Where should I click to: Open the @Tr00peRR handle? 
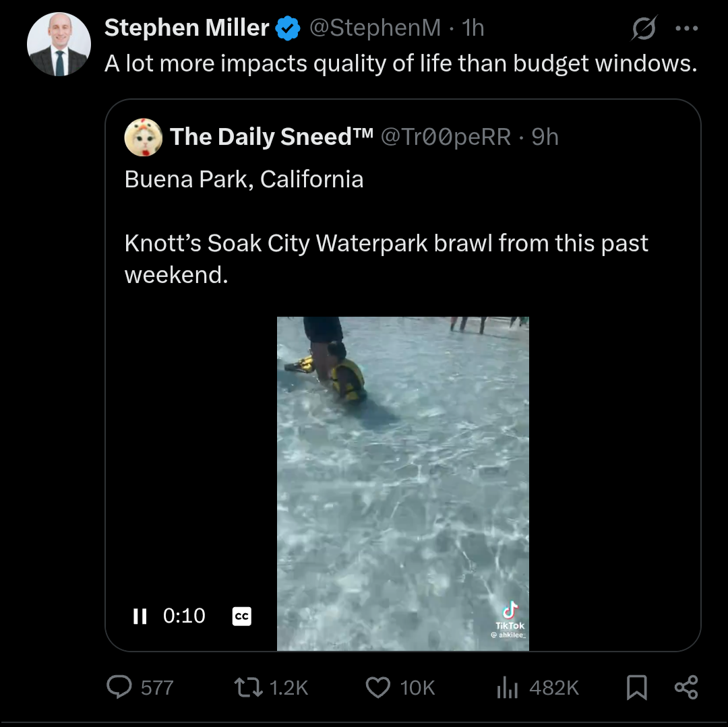[x=446, y=137]
